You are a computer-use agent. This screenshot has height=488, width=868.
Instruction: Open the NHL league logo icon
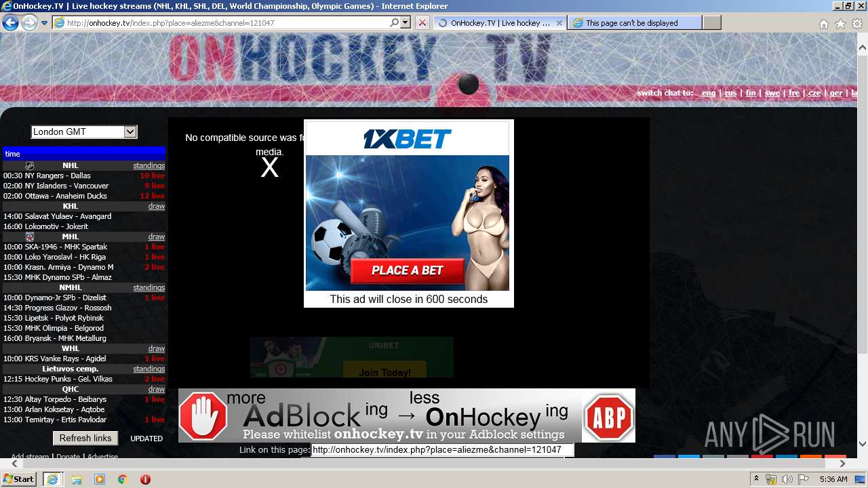point(29,165)
